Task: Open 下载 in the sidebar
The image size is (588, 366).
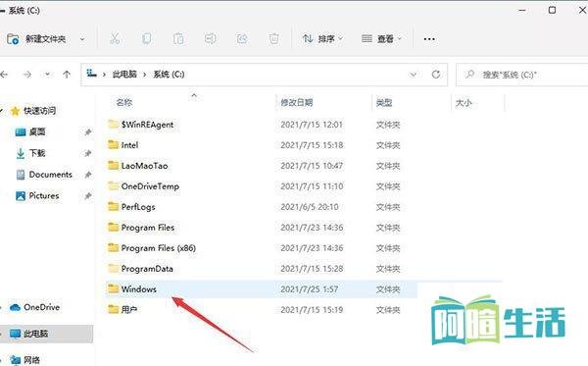Action: coord(37,153)
